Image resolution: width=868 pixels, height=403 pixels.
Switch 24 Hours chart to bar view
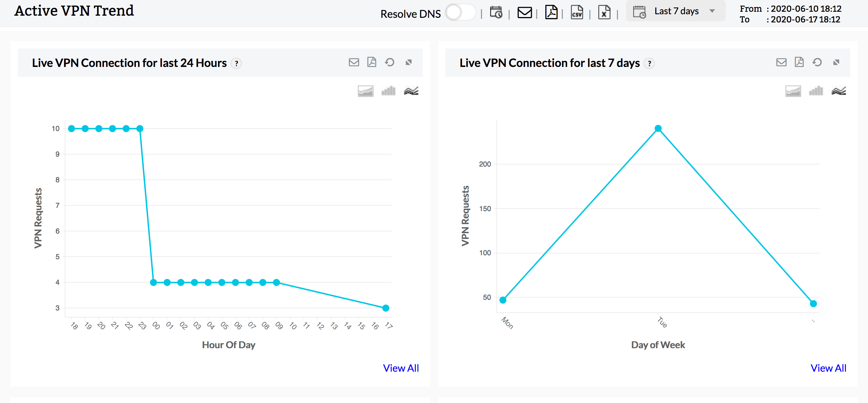pos(388,91)
